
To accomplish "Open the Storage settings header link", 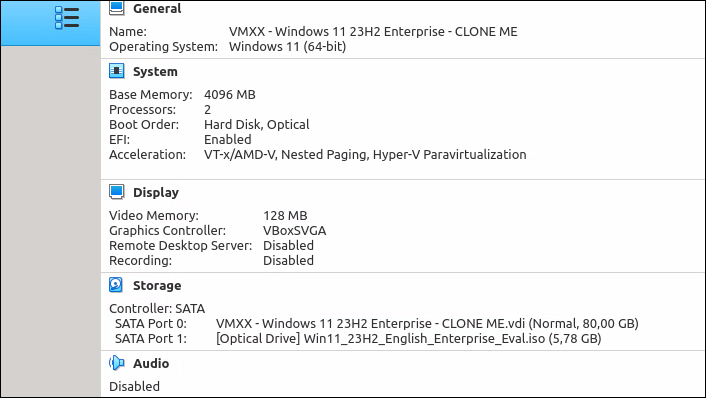I will click(x=157, y=285).
